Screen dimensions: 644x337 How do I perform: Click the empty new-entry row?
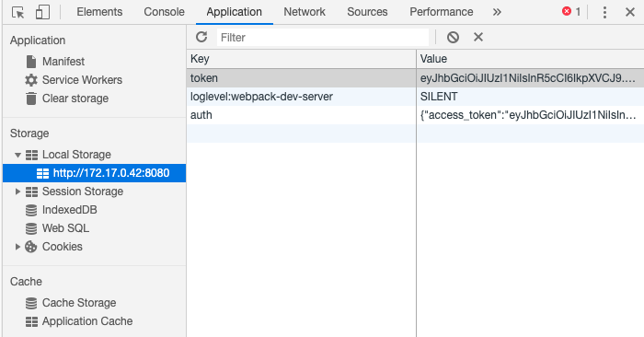415,134
